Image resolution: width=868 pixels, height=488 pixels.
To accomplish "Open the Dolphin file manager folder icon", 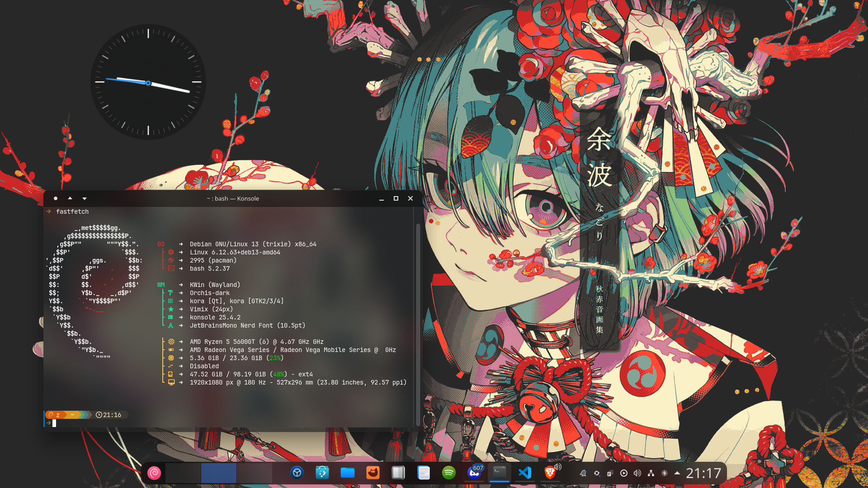I will (348, 473).
